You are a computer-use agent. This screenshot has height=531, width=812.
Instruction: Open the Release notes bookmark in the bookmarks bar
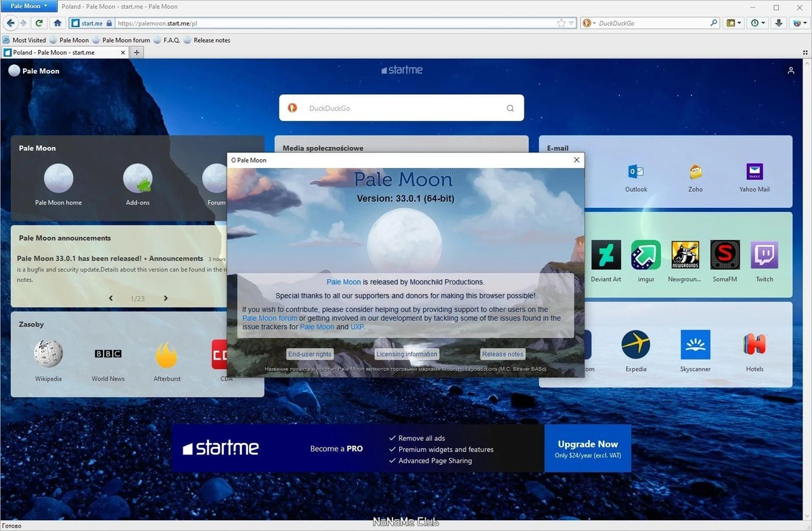click(207, 40)
